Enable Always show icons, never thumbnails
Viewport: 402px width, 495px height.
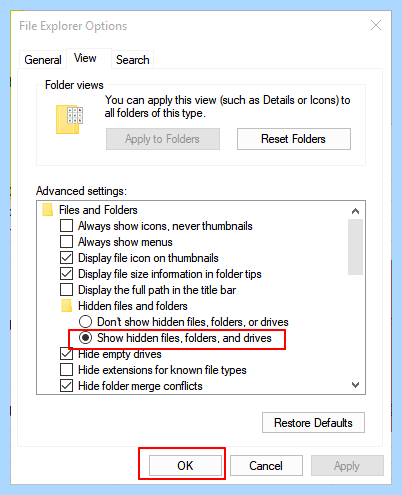66,226
